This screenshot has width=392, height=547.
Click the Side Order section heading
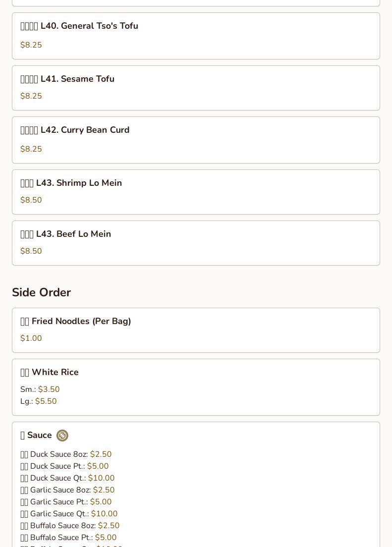click(42, 292)
